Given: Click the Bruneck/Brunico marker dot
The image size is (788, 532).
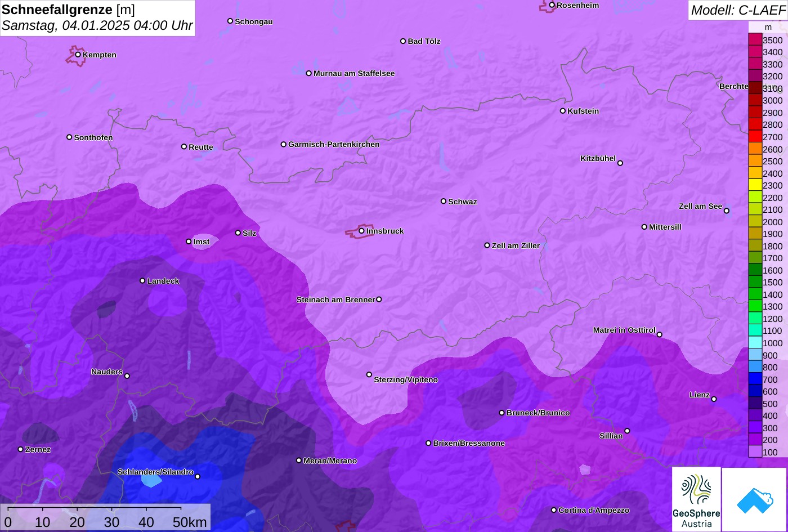Looking at the screenshot, I should click(502, 413).
